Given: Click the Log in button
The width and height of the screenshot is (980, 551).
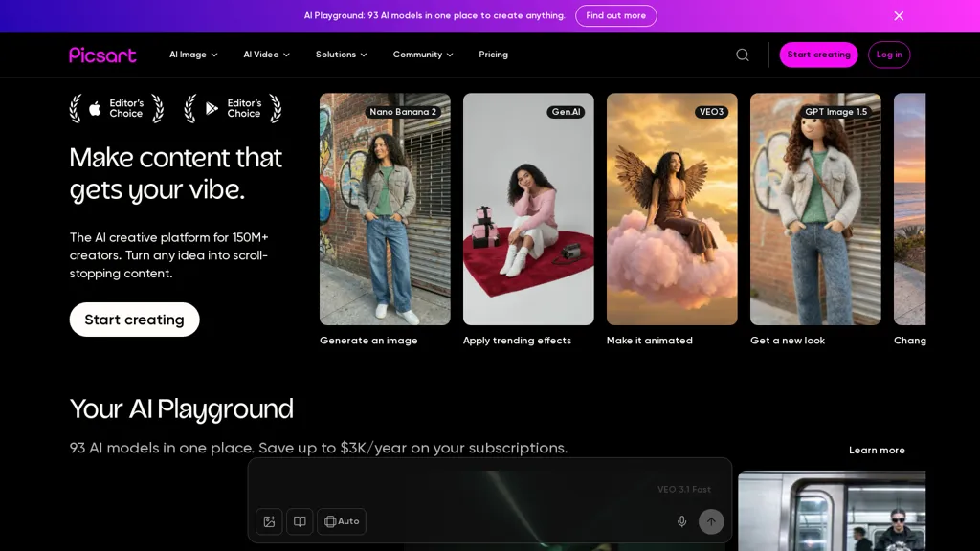Looking at the screenshot, I should point(888,55).
